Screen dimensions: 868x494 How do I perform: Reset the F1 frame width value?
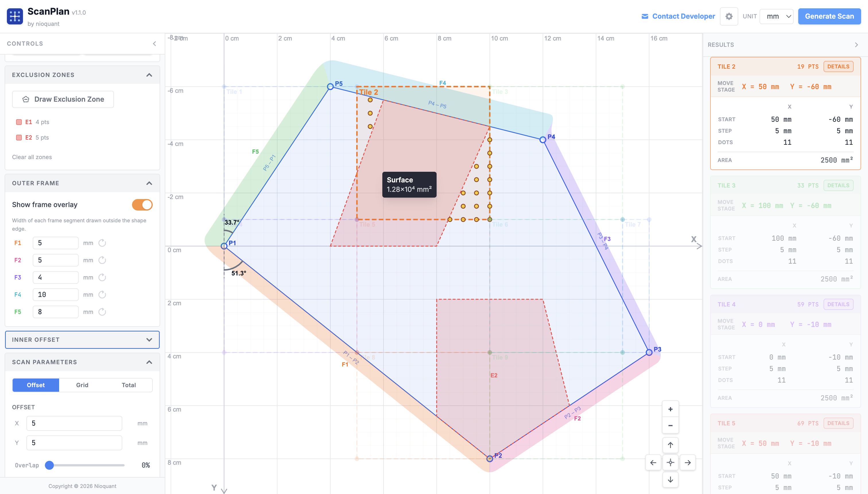[x=102, y=243]
